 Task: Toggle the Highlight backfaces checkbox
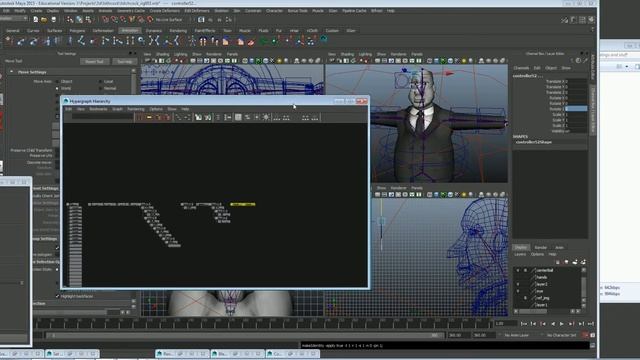57,296
